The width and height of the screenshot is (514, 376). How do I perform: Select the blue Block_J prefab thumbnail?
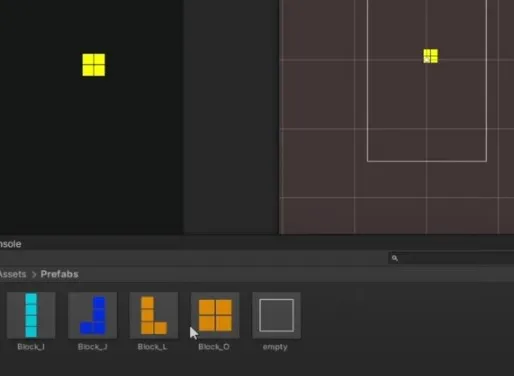tap(93, 315)
